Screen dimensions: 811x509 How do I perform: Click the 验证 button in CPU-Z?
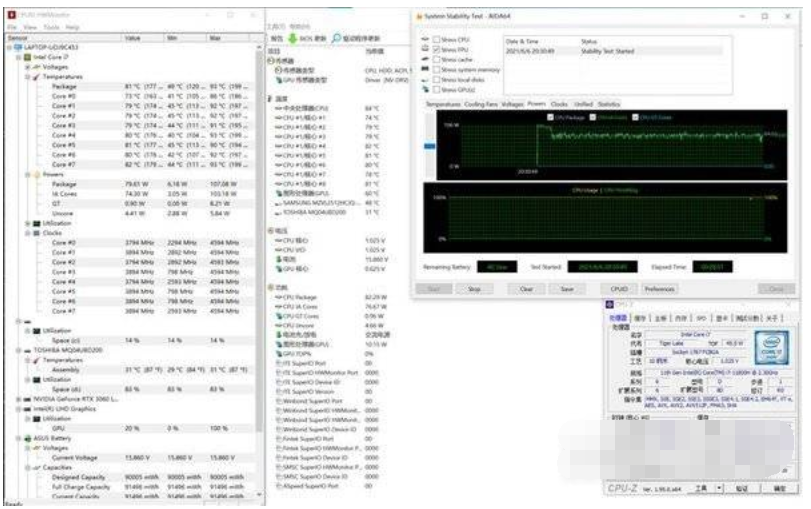click(x=741, y=488)
